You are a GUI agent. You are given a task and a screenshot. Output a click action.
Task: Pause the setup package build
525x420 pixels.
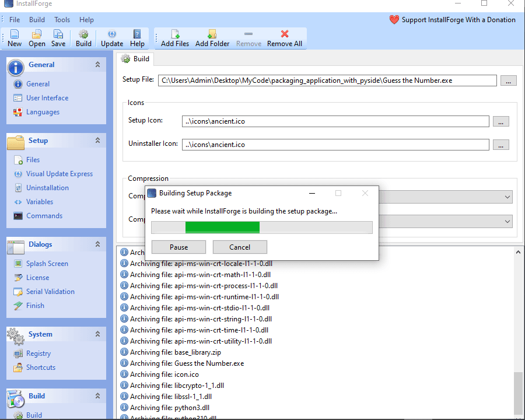[178, 247]
